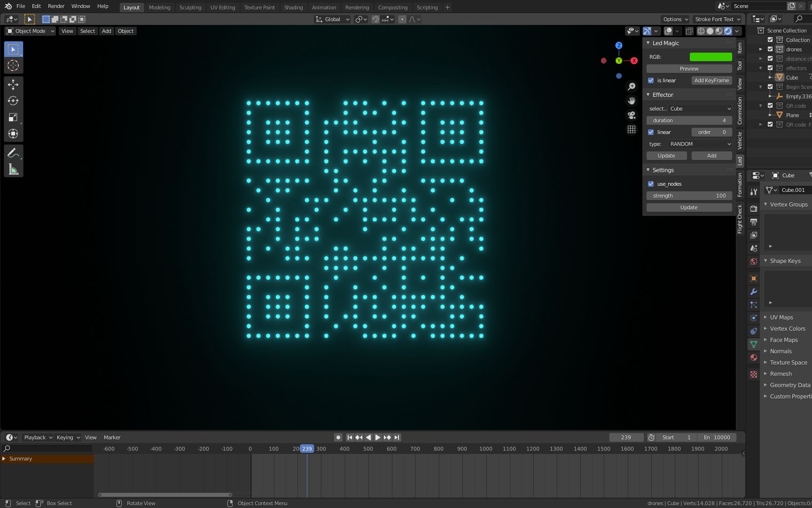Screen dimensions: 812x508
Task: Click the green RGB color swatch
Action: (x=710, y=57)
